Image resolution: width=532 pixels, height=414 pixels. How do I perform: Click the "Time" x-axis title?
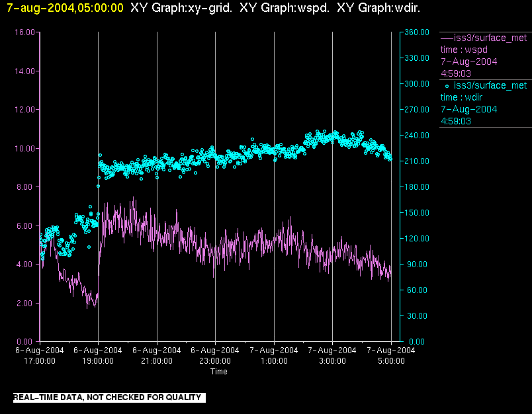tap(219, 372)
